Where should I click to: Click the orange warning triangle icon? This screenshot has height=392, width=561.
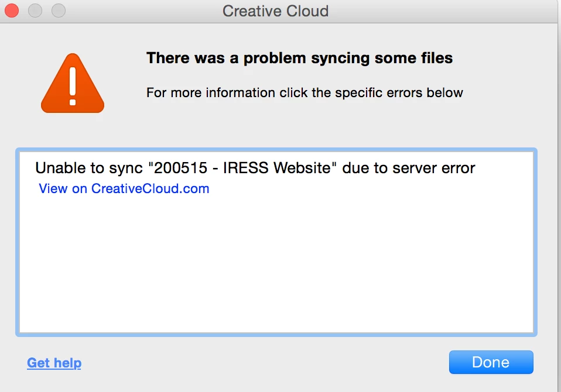[73, 84]
